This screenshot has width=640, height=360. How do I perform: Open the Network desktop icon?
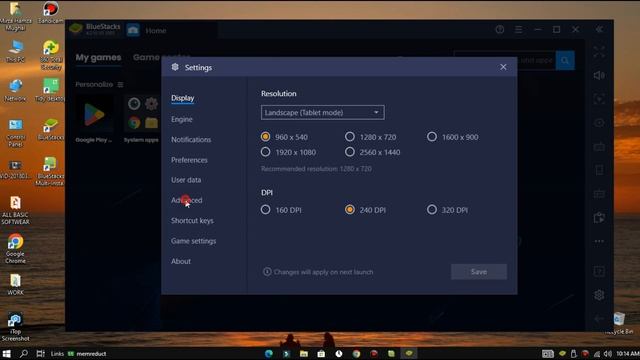[x=16, y=90]
